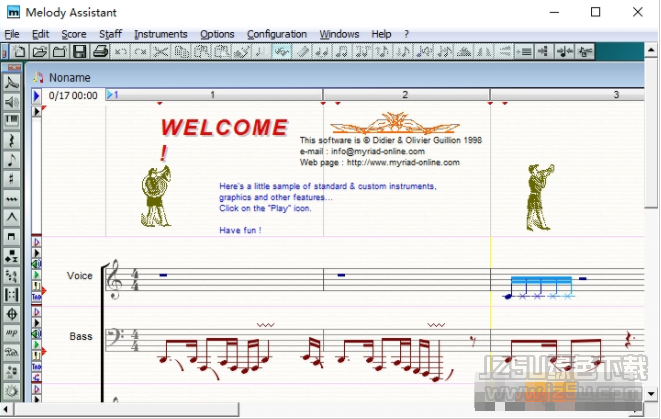
Task: Select the Voice staff label
Action: pyautogui.click(x=80, y=276)
